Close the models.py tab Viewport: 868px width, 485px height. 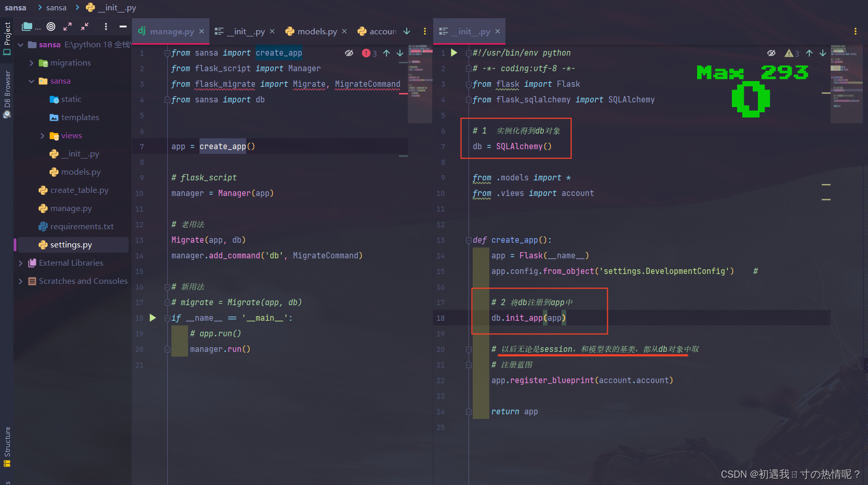click(344, 32)
